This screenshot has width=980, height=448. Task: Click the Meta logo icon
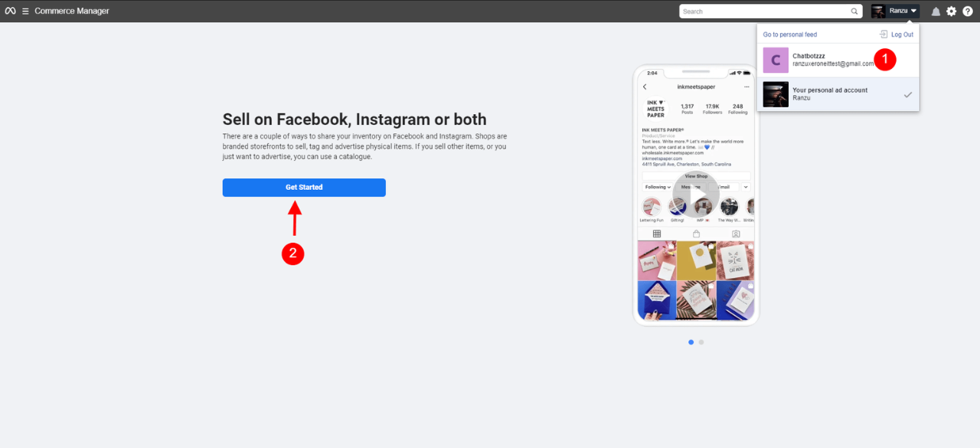tap(11, 11)
